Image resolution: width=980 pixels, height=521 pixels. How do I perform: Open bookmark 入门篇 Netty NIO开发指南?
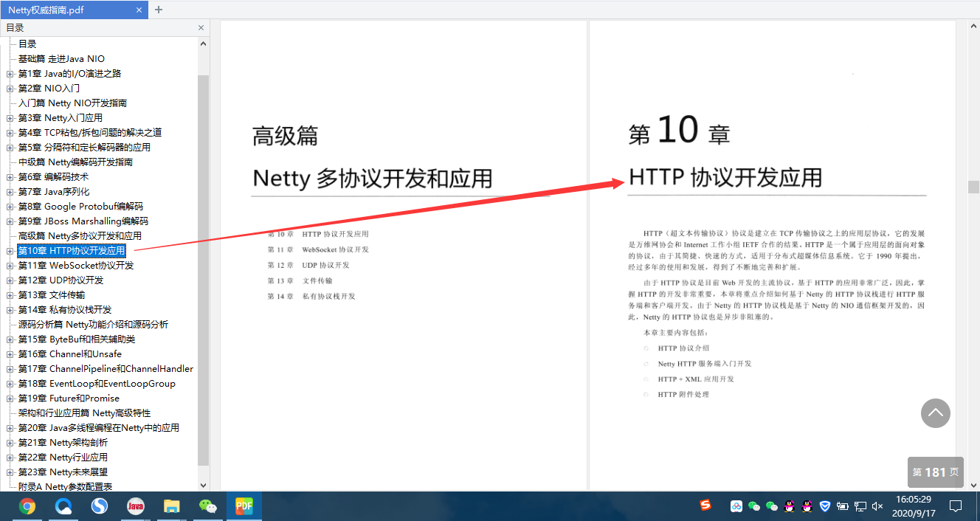pos(72,103)
